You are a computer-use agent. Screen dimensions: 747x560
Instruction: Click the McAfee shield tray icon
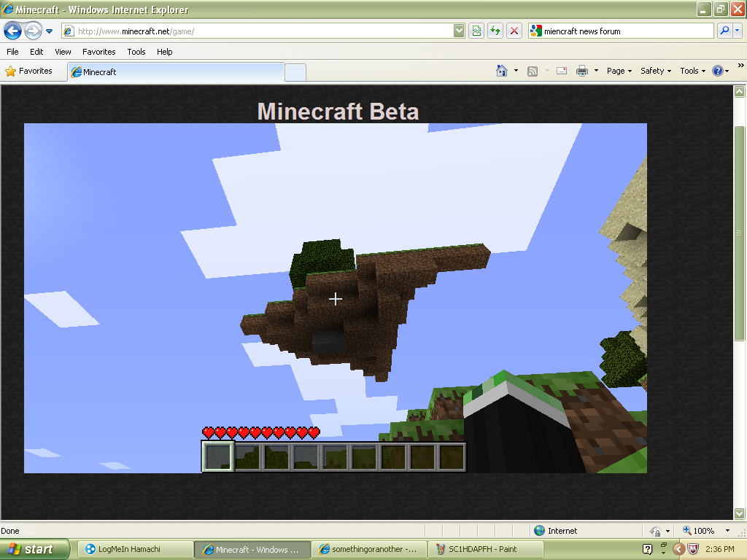point(693,550)
